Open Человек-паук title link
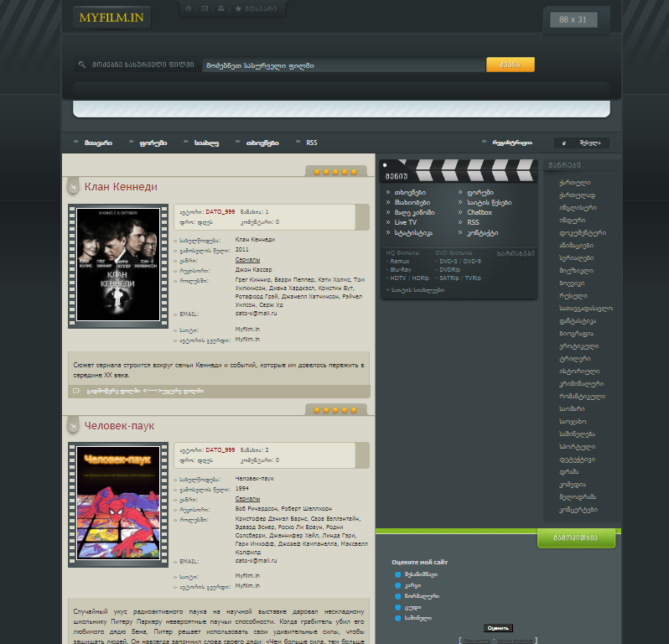This screenshot has width=669, height=644. click(119, 425)
